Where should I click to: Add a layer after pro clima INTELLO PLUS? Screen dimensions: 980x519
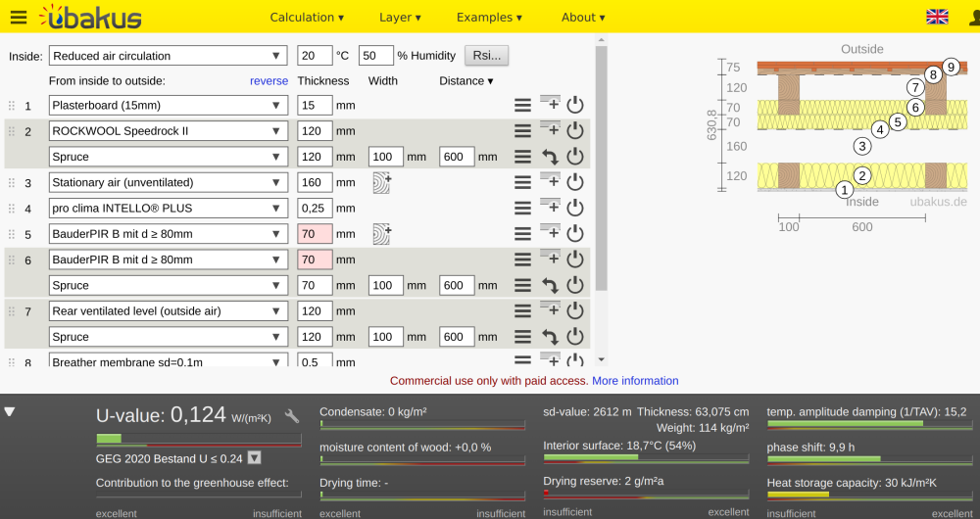point(550,206)
